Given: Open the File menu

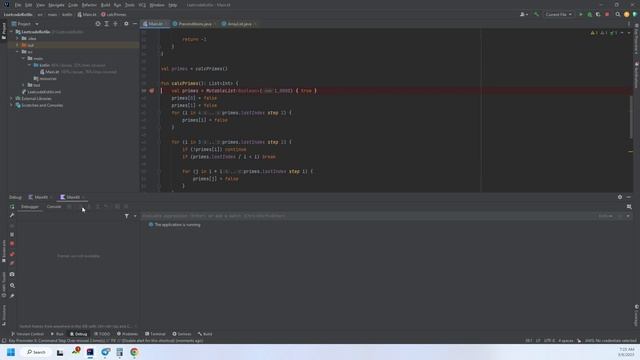Looking at the screenshot, I should pos(18,5).
